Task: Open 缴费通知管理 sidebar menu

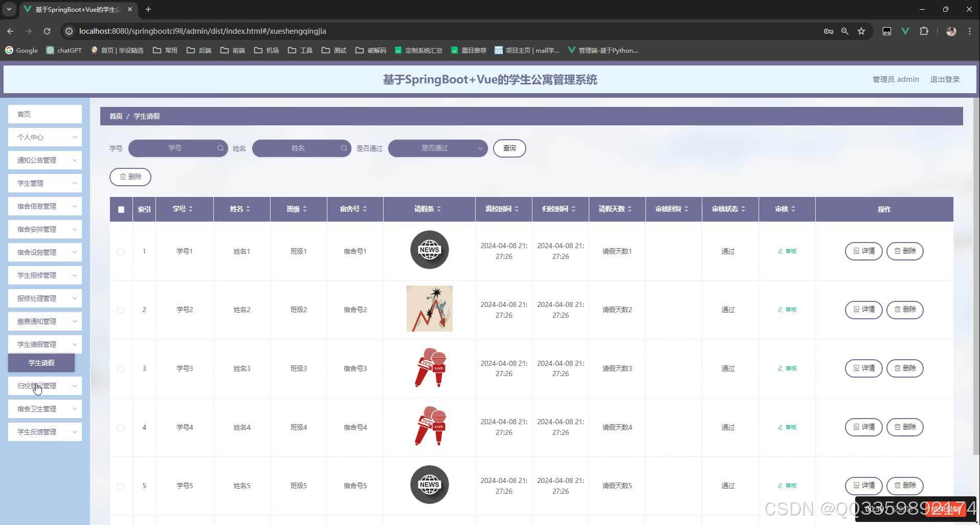Action: click(x=45, y=321)
